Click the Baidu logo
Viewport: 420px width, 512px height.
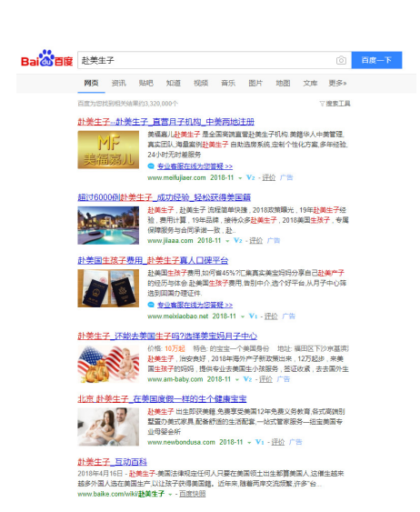[x=47, y=59]
